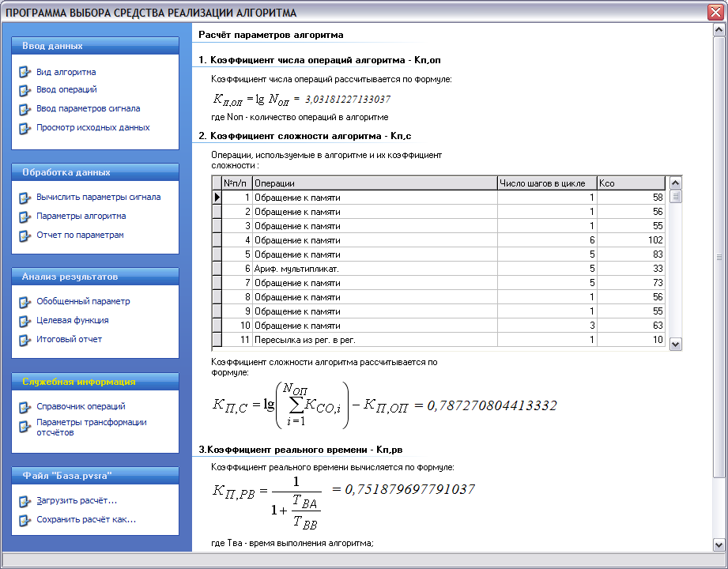
Task: Click the icon by 'Вычислить параметры сигнала'
Action: [x=25, y=198]
